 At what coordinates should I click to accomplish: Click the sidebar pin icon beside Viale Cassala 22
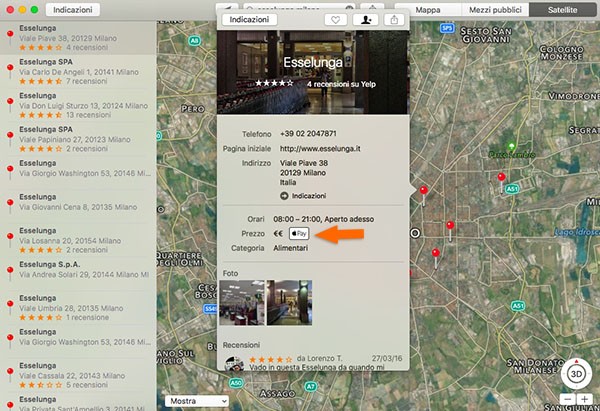click(10, 372)
